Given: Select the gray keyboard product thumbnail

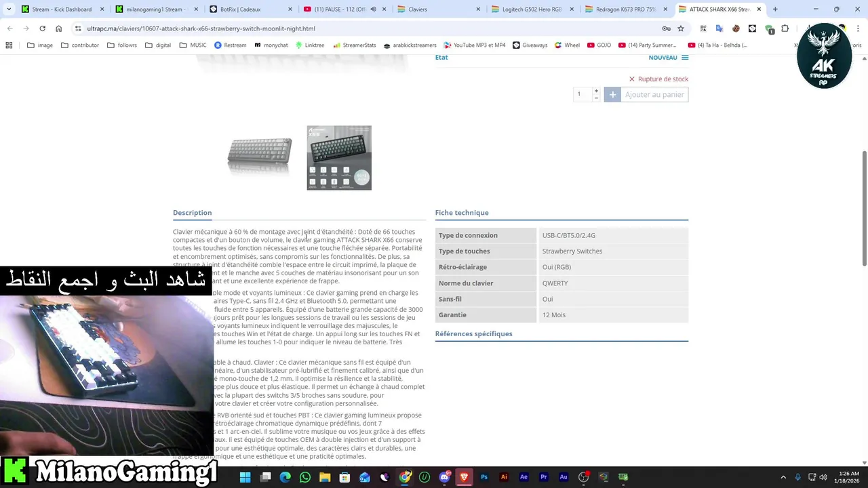Looking at the screenshot, I should (259, 157).
